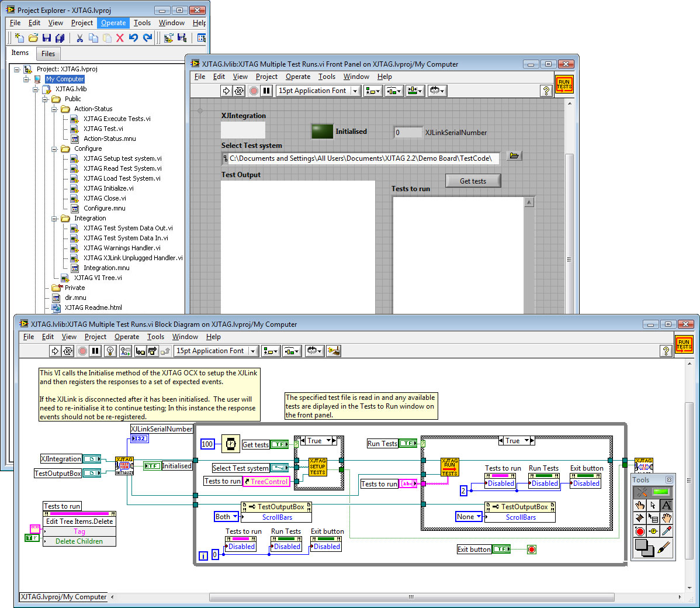Open Tools menu in Front Panel window

point(327,77)
